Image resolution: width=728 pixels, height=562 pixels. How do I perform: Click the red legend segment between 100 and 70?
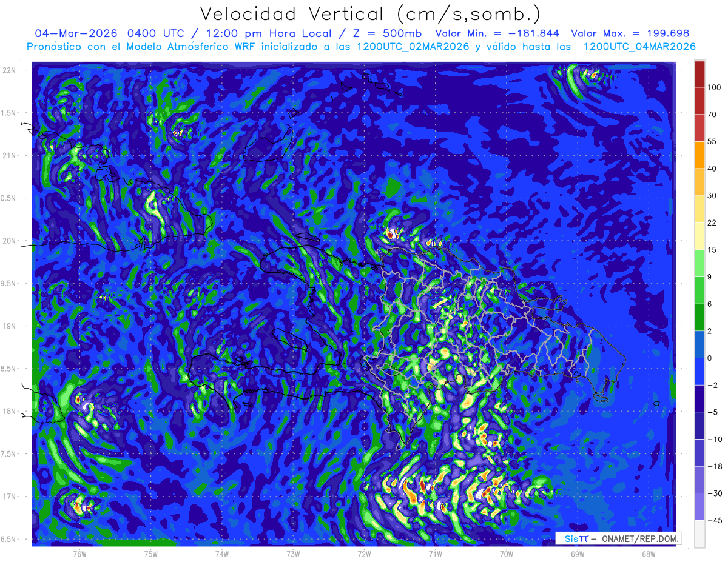[x=699, y=101]
